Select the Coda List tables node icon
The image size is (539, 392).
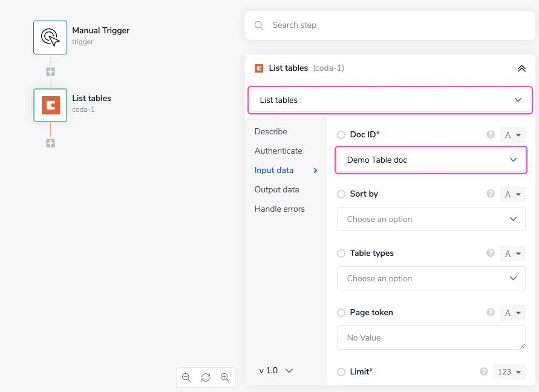[x=50, y=105]
